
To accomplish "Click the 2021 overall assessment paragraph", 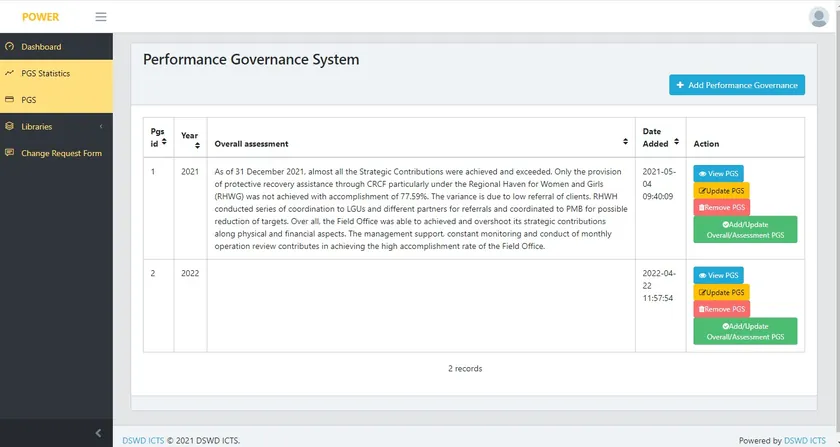I will [x=421, y=209].
